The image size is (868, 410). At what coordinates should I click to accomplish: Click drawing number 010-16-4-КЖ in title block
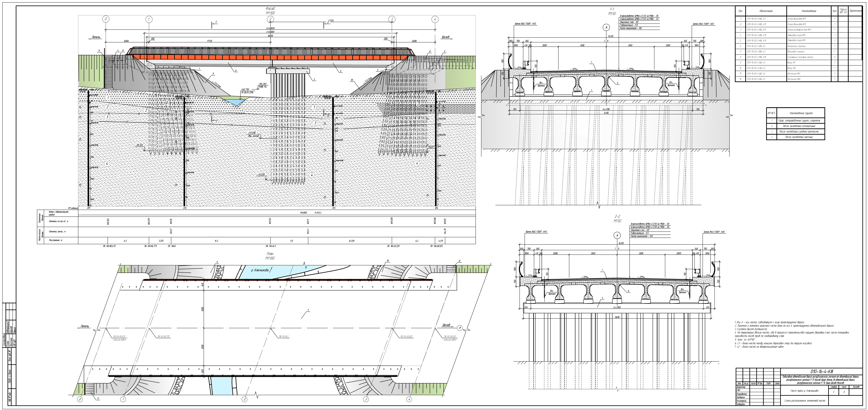coord(822,371)
